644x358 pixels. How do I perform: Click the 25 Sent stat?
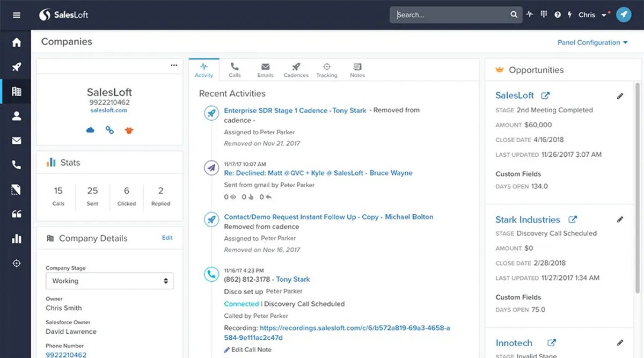click(92, 196)
